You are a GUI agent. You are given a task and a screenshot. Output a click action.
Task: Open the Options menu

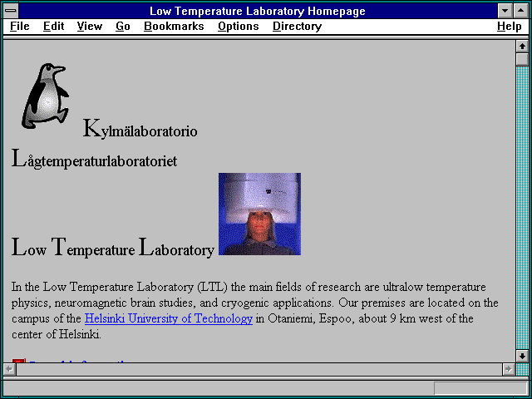[239, 26]
